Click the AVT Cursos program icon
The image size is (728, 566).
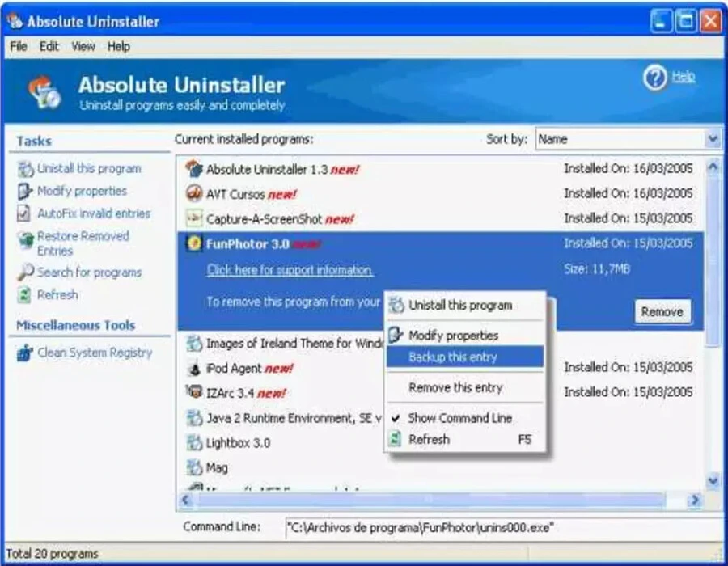click(x=193, y=193)
